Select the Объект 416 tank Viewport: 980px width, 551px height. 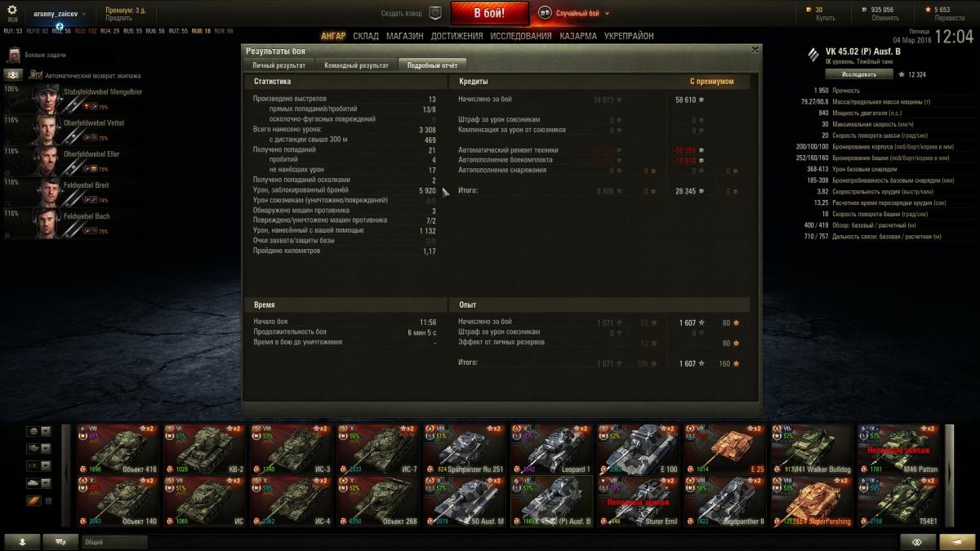[x=118, y=449]
